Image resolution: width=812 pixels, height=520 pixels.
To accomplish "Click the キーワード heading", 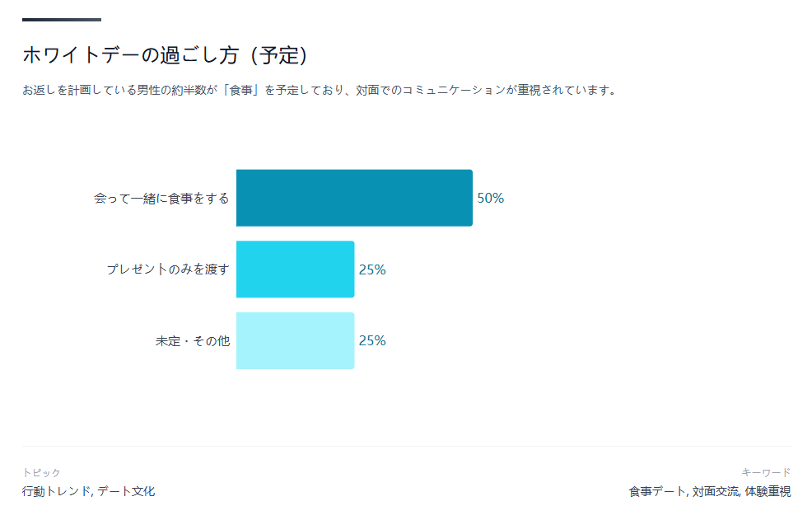I will (766, 472).
